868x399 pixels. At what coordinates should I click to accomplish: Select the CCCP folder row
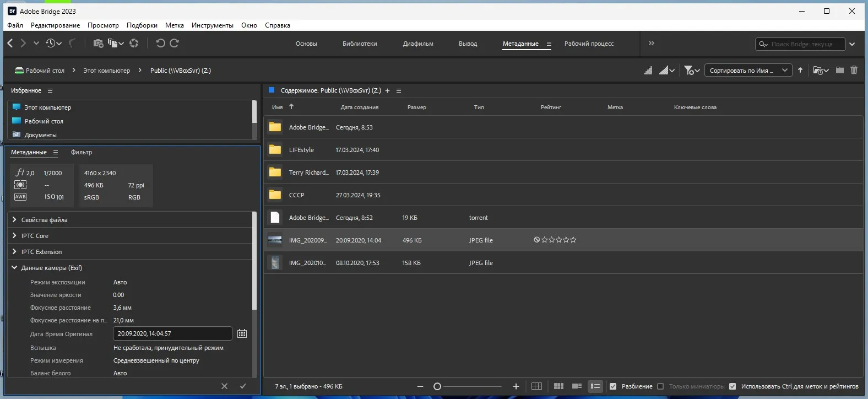coord(563,195)
